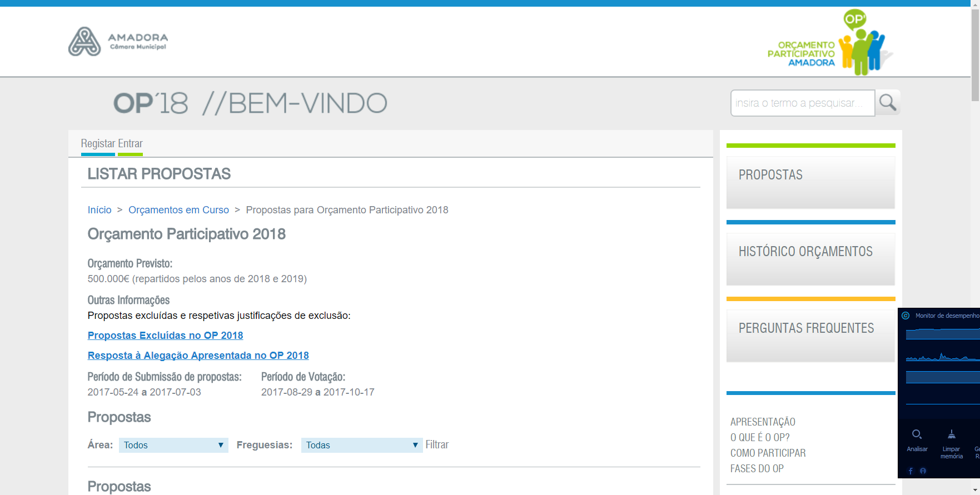Click the LISTAR PROPOSTAS heading
The image size is (980, 495).
coord(159,174)
